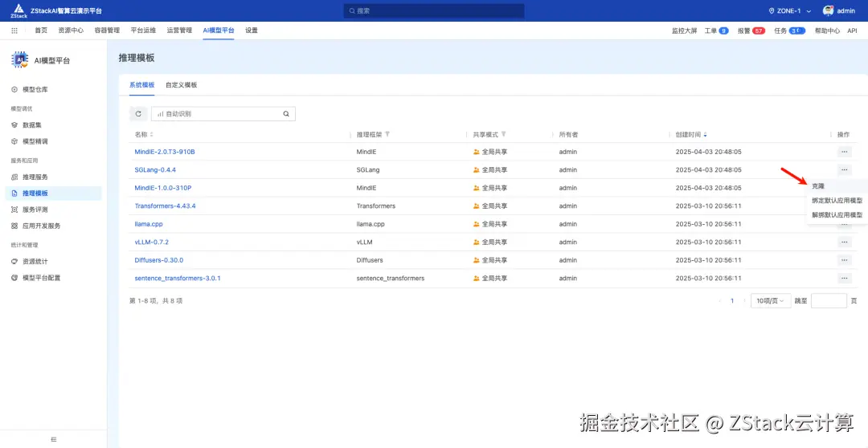Image resolution: width=868 pixels, height=448 pixels.
Task: Click the search magnifier icon in filter box
Action: (286, 114)
